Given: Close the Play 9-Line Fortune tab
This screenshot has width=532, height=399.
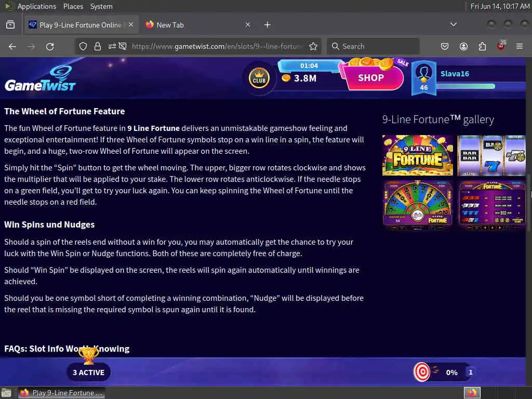Looking at the screenshot, I should pos(131,24).
